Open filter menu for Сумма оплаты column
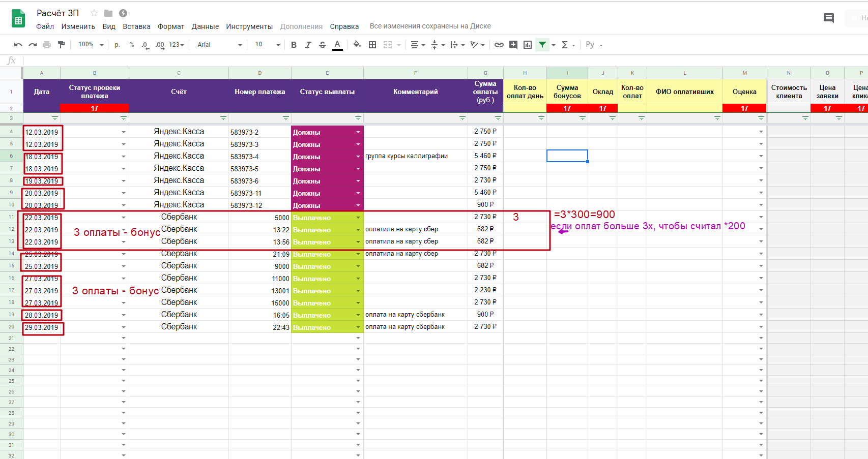This screenshot has height=459, width=868. tap(498, 118)
